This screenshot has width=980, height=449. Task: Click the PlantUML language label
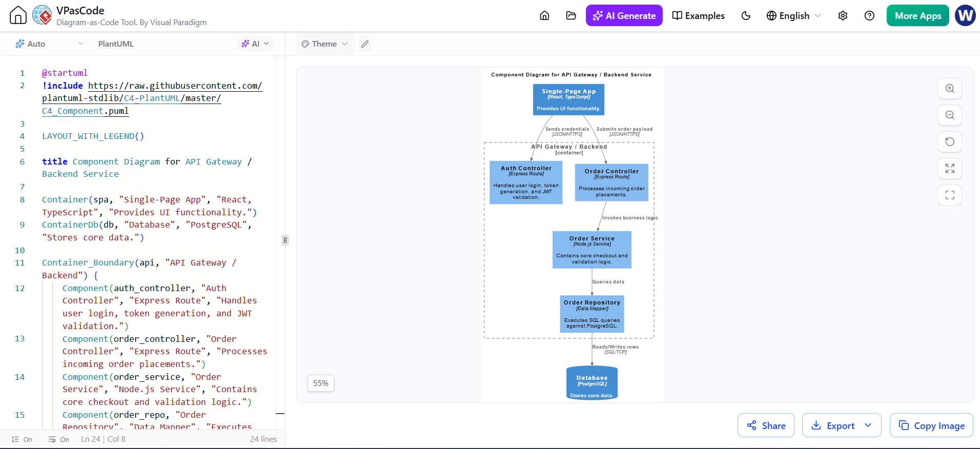[x=116, y=44]
